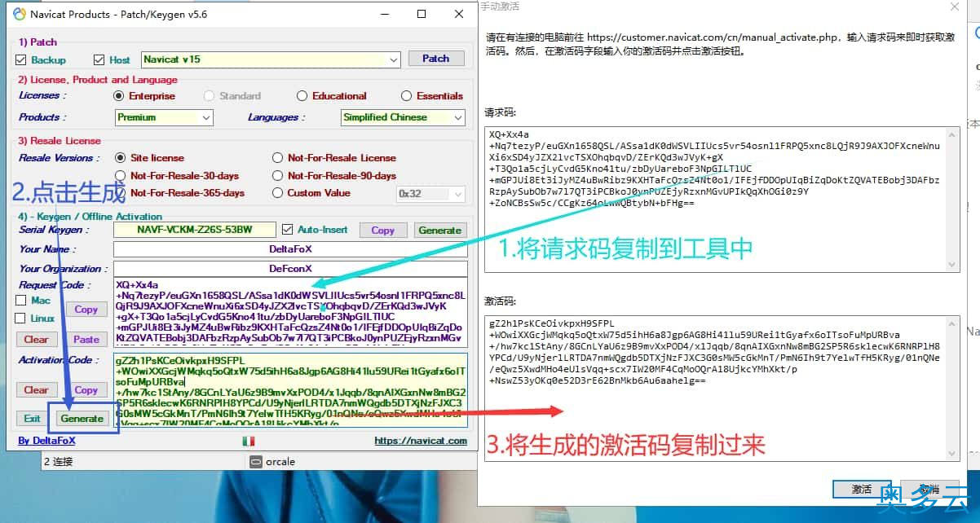This screenshot has height=523, width=980.
Task: Click the '4) - Keygen / Offline Activation' heading
Action: coord(90,217)
